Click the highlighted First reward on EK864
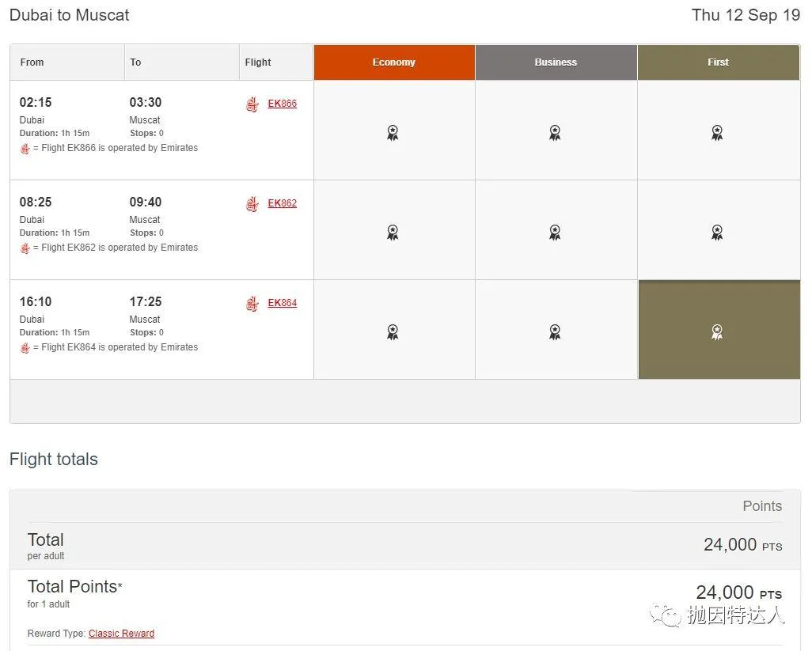 click(x=717, y=331)
